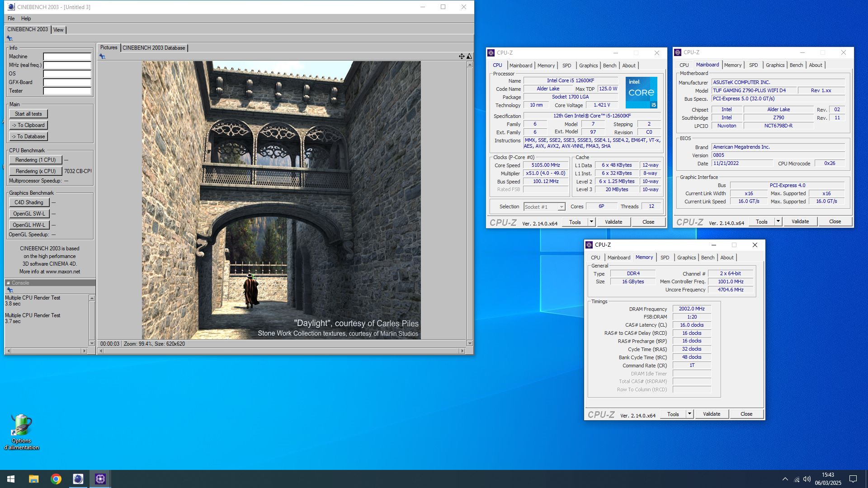
Task: Open Google Chrome from taskbar
Action: coord(56,479)
